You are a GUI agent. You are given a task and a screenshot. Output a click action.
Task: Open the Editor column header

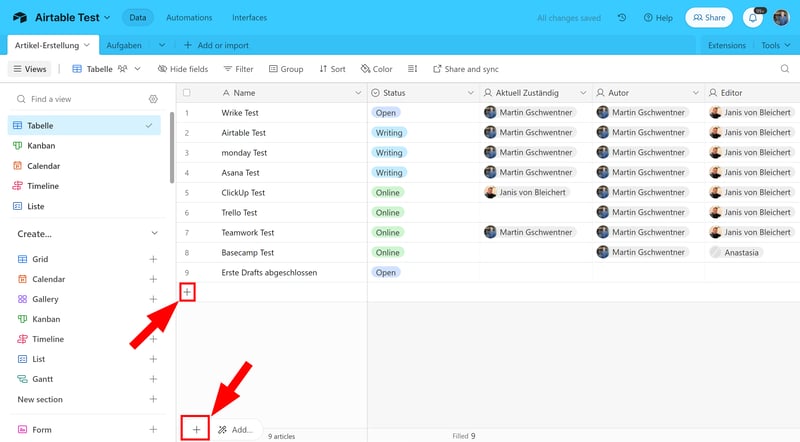point(752,93)
